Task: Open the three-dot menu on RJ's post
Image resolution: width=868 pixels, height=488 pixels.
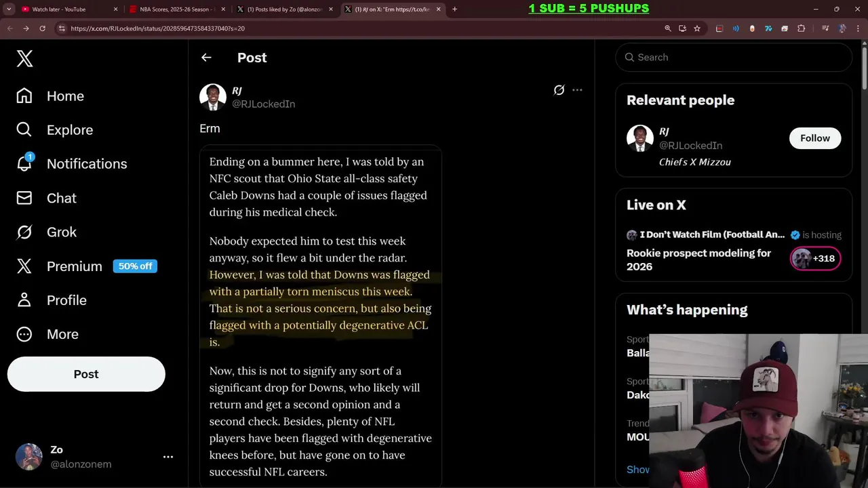Action: (x=577, y=90)
